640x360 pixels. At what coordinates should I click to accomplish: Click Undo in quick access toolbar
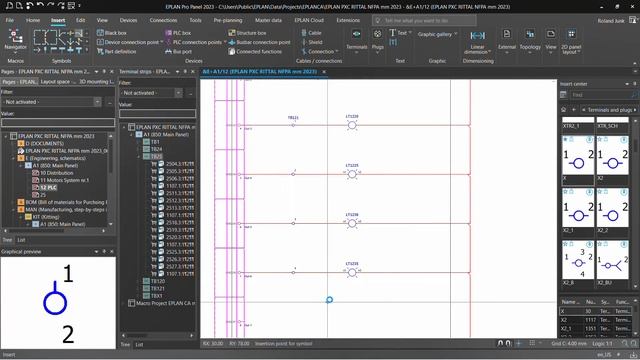pyautogui.click(x=40, y=6)
